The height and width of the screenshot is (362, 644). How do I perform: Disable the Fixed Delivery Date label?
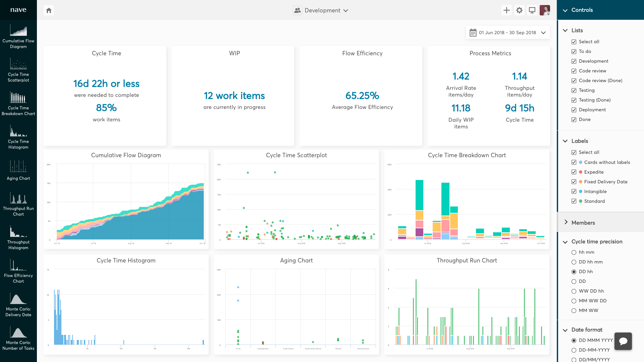point(574,182)
